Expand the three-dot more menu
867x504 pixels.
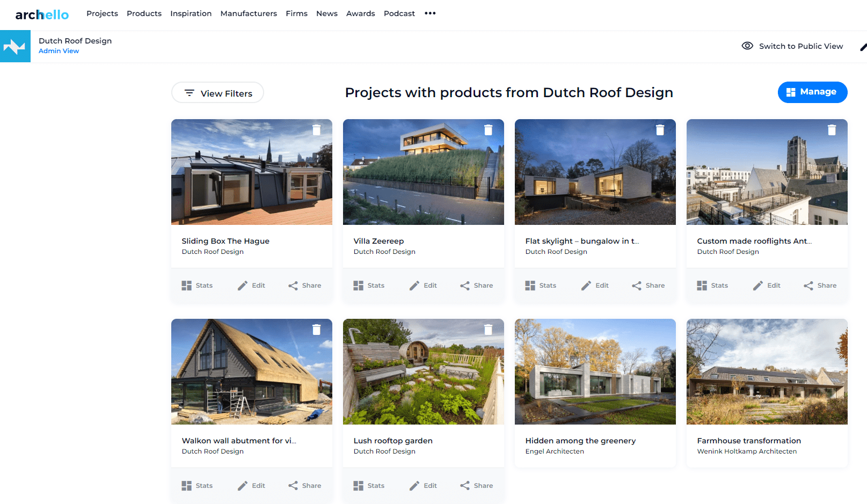pos(430,13)
